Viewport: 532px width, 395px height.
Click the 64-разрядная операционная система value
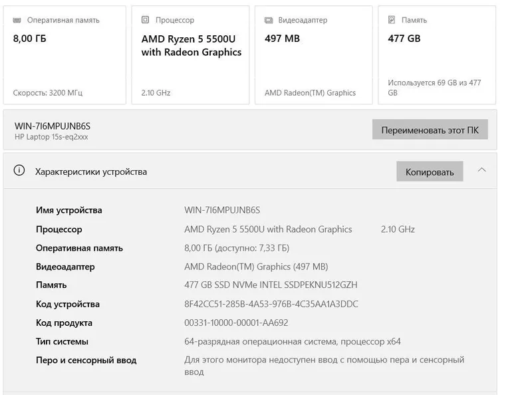click(292, 341)
